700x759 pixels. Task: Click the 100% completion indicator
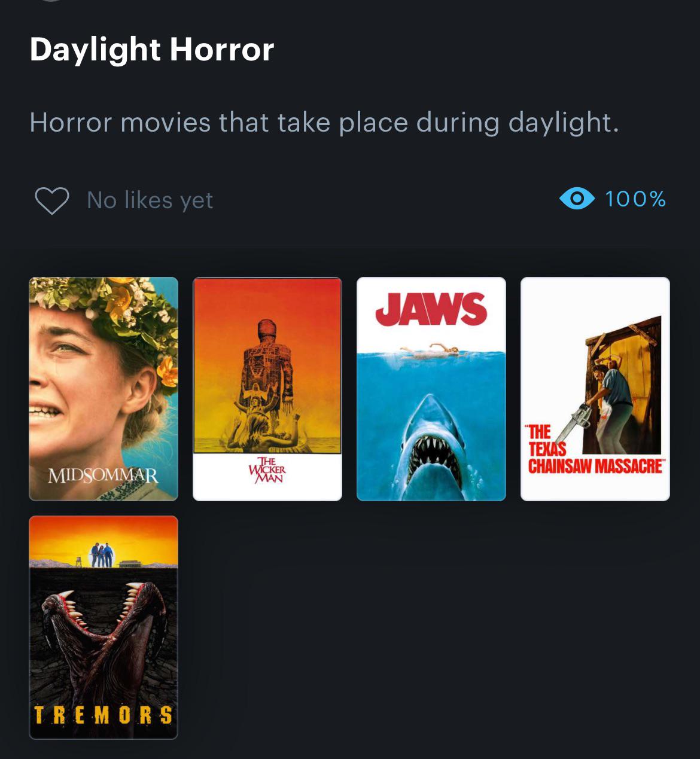pos(634,200)
